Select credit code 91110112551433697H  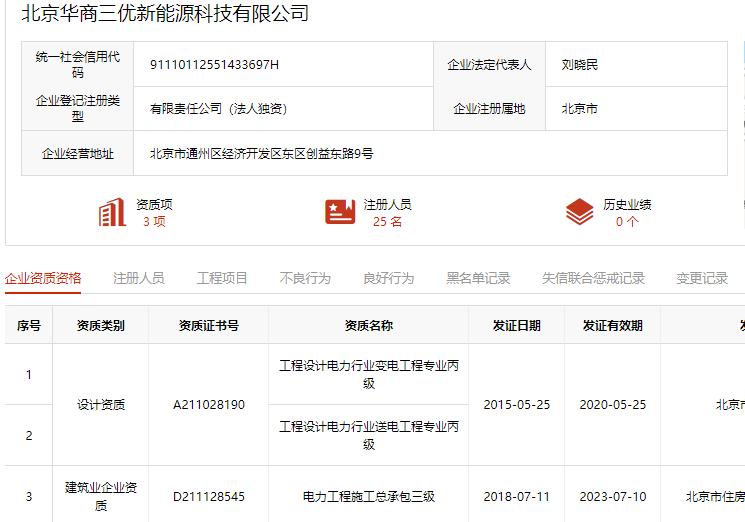214,65
